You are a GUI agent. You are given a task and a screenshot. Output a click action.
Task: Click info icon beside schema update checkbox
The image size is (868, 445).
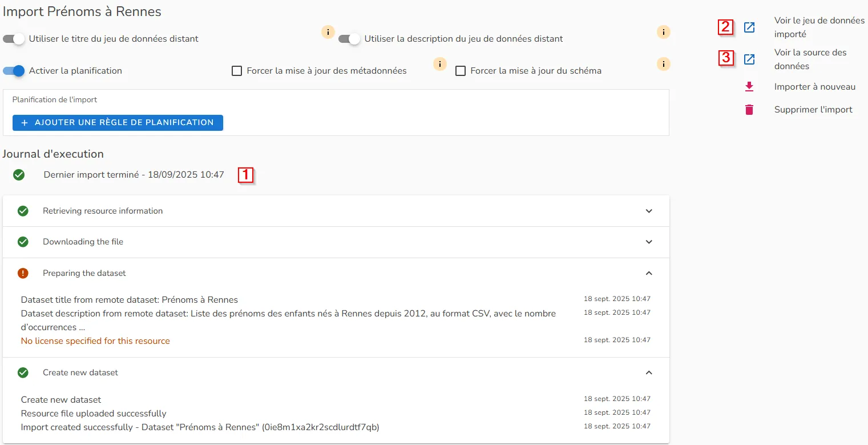click(x=664, y=64)
